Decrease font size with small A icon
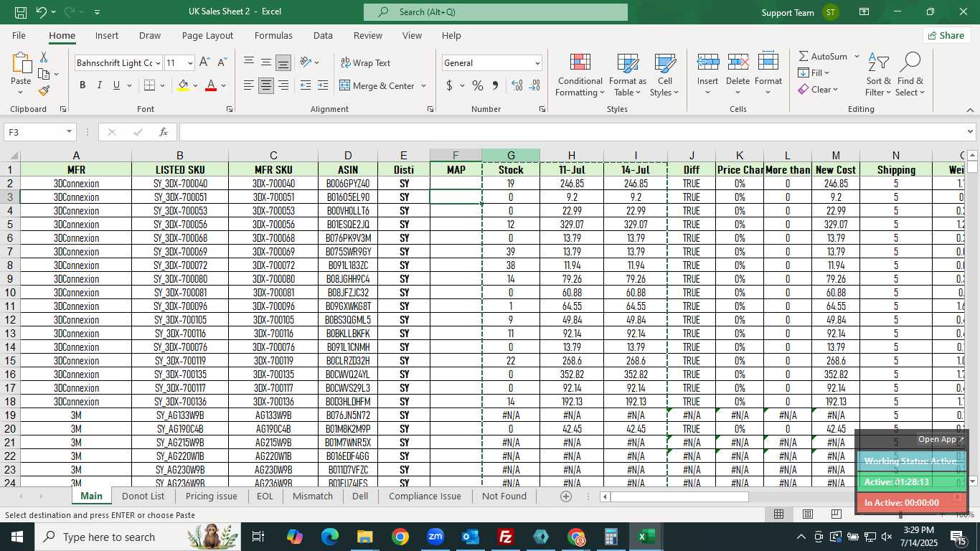This screenshot has width=980, height=551. (222, 62)
